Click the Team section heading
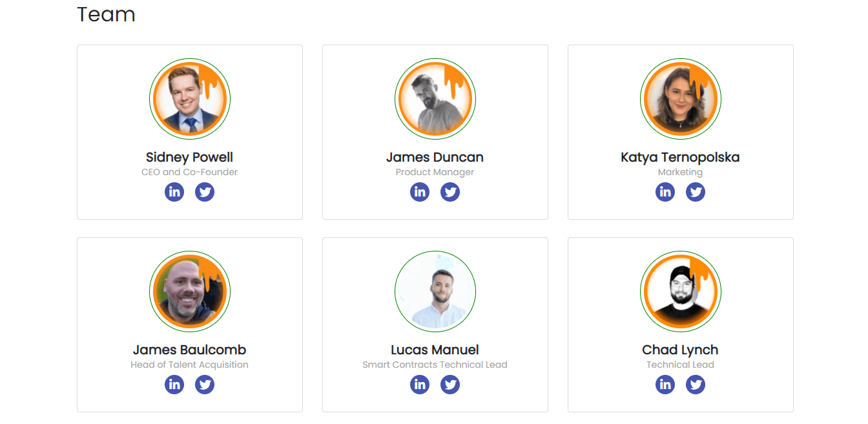The width and height of the screenshot is (868, 424). tap(106, 14)
